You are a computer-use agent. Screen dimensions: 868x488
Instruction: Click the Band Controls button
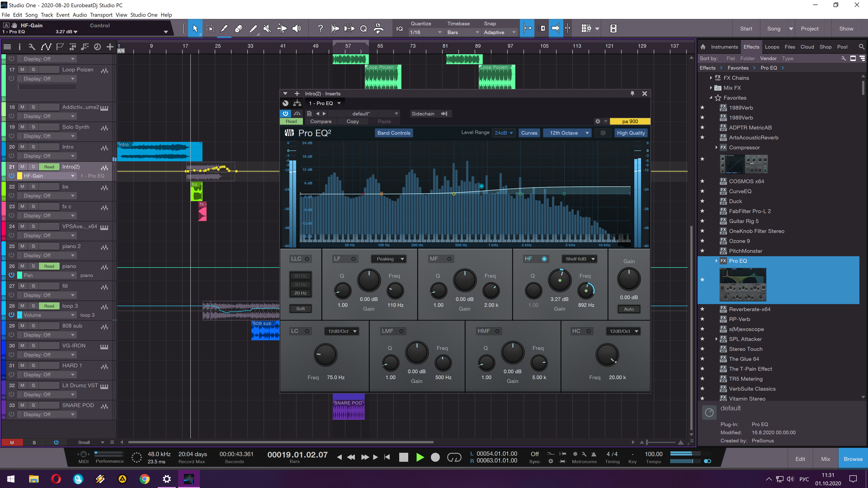click(x=394, y=133)
